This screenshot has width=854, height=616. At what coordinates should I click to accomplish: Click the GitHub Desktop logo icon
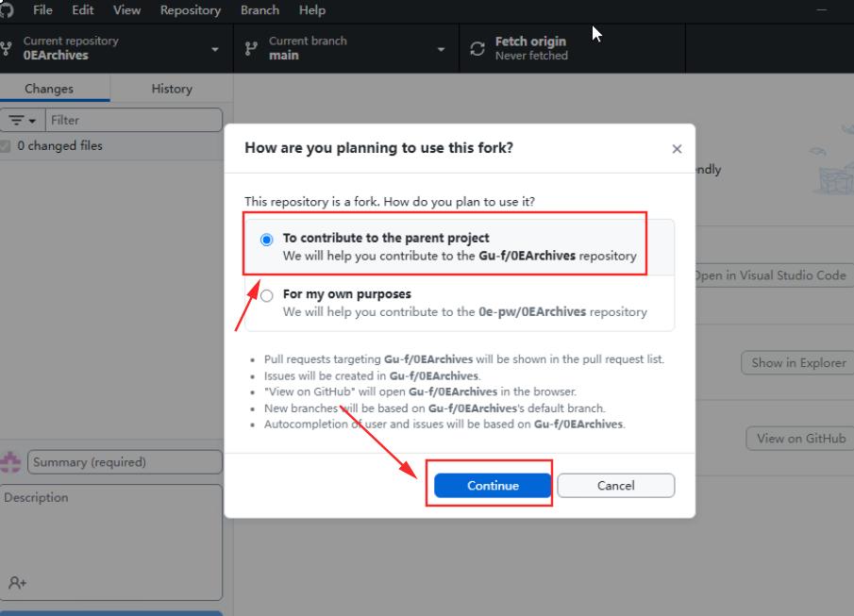pyautogui.click(x=7, y=10)
